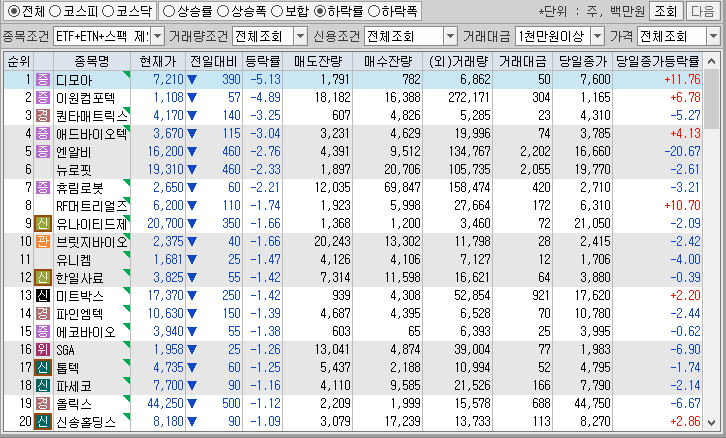Image resolution: width=726 pixels, height=438 pixels.
Task: Click the vertical scrollbar thumb
Action: 712,99
